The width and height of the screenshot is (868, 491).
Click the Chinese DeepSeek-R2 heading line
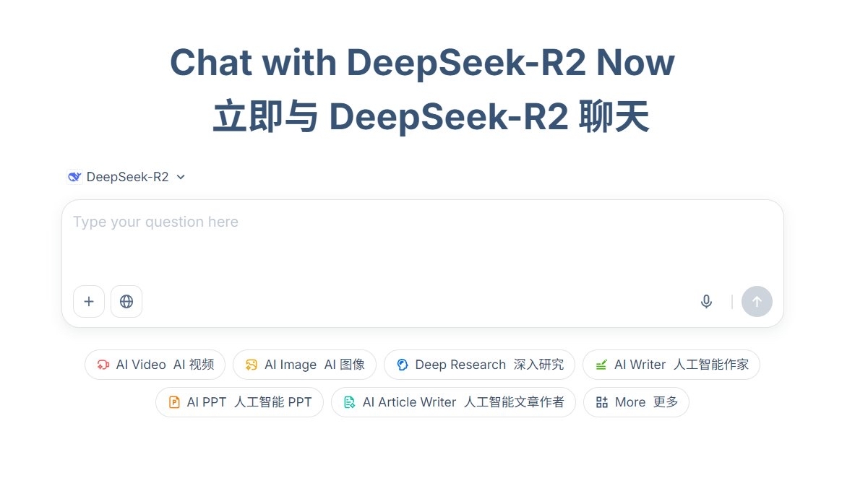(431, 118)
